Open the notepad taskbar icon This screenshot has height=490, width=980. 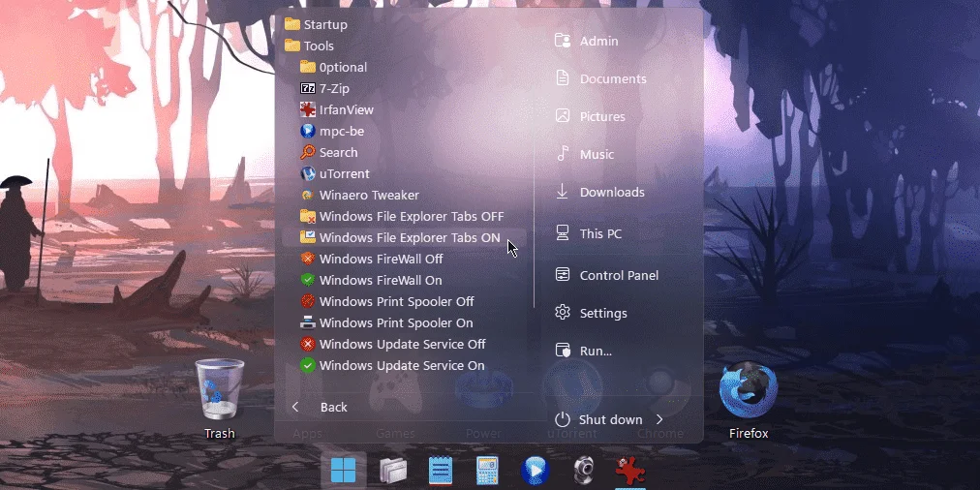(441, 470)
